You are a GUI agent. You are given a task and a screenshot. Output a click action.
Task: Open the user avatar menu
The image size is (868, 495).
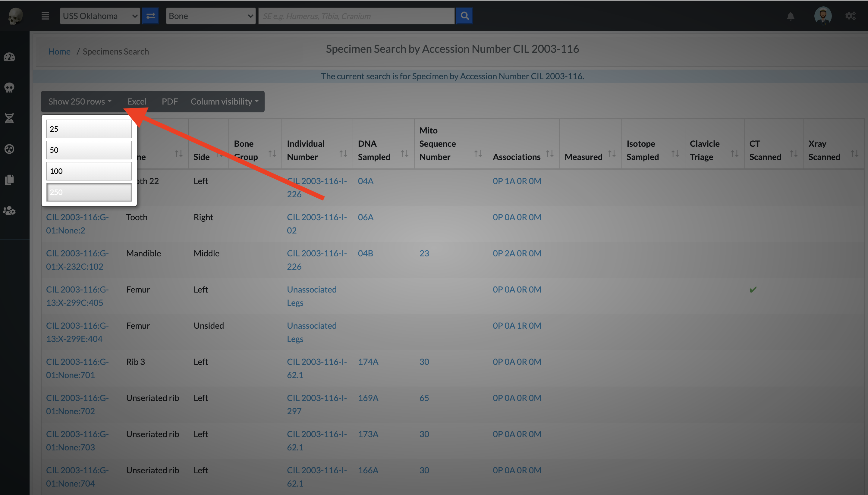click(x=823, y=16)
